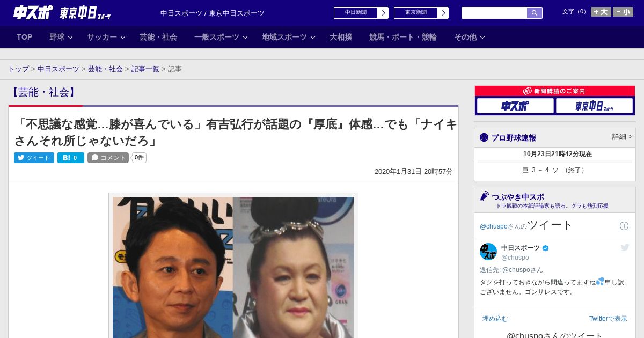Click into the header search field
Image resolution: width=644 pixels, height=338 pixels.
(x=494, y=13)
